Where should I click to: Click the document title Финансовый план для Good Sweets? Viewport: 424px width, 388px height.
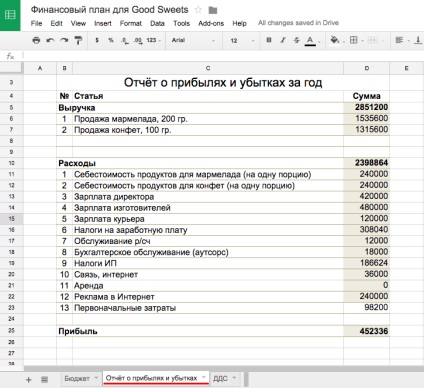(109, 10)
